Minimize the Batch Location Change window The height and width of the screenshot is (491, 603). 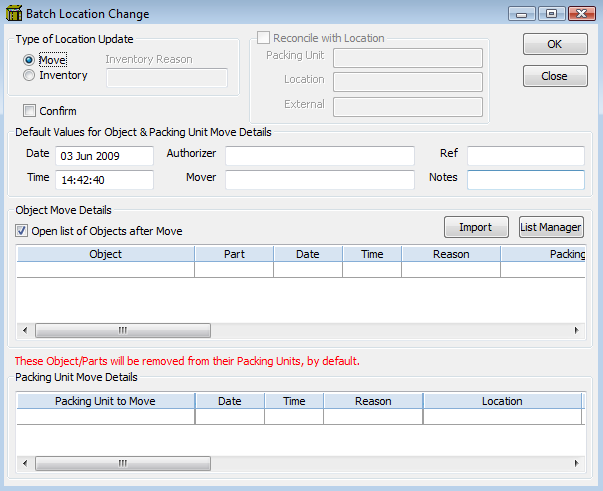[522, 14]
